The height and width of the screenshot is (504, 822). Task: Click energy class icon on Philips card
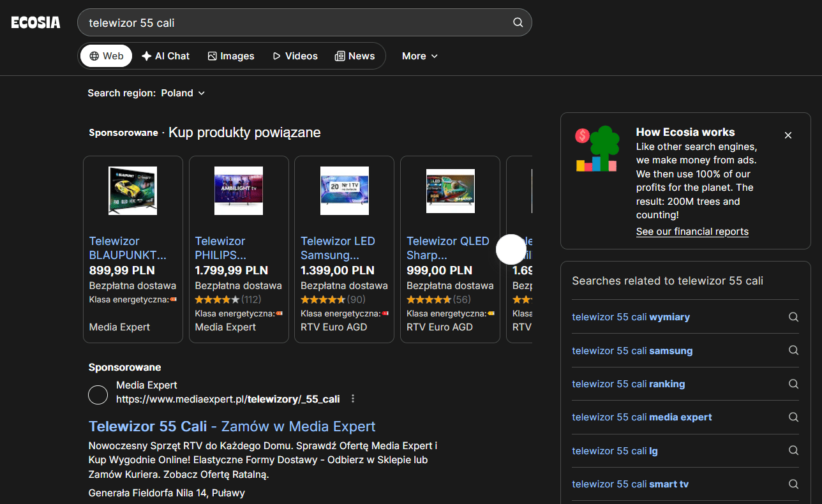coord(279,313)
